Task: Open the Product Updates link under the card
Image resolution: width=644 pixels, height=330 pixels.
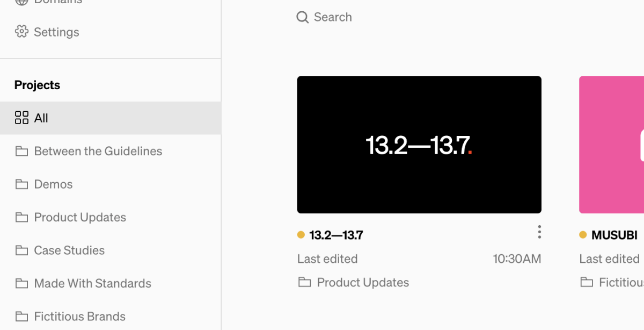Action: [x=362, y=282]
